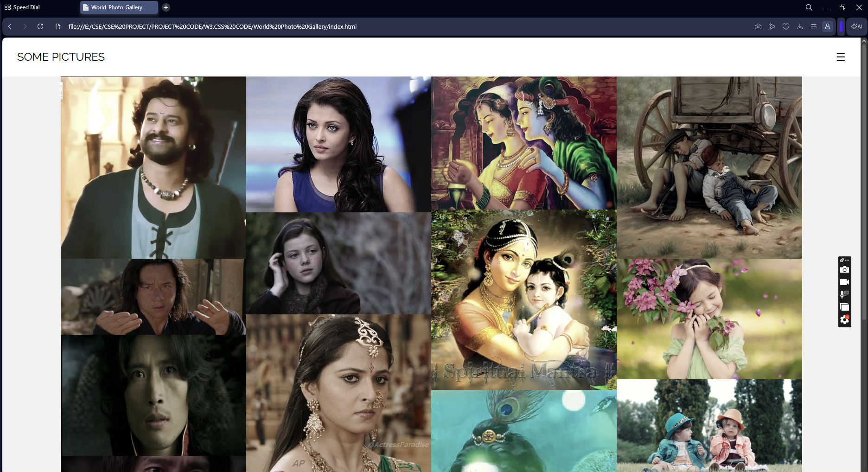Screen dimensions: 868x472
Task: Go forward to the next page
Action: tap(25, 26)
